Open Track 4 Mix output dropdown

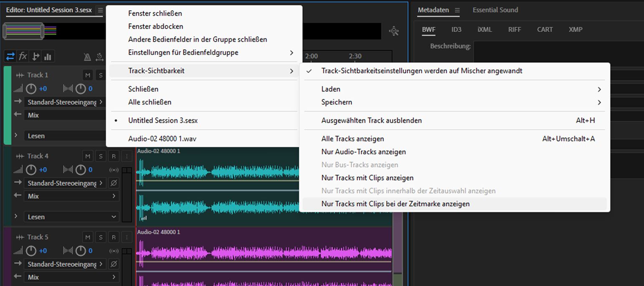pos(72,196)
